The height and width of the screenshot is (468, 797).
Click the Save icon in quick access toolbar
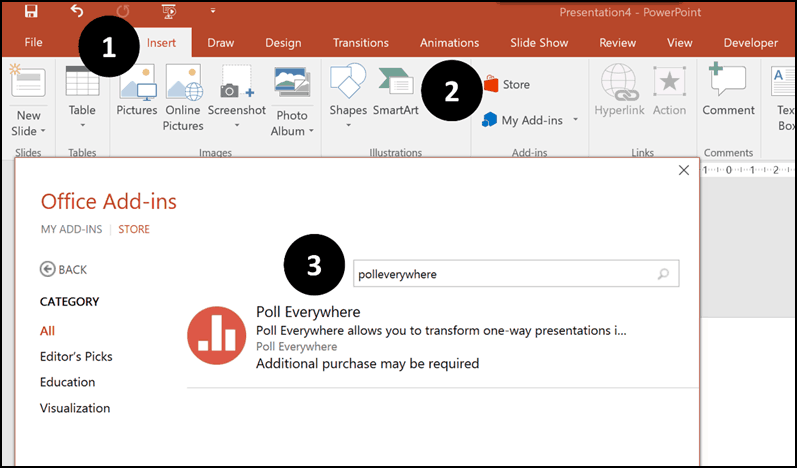[x=31, y=11]
